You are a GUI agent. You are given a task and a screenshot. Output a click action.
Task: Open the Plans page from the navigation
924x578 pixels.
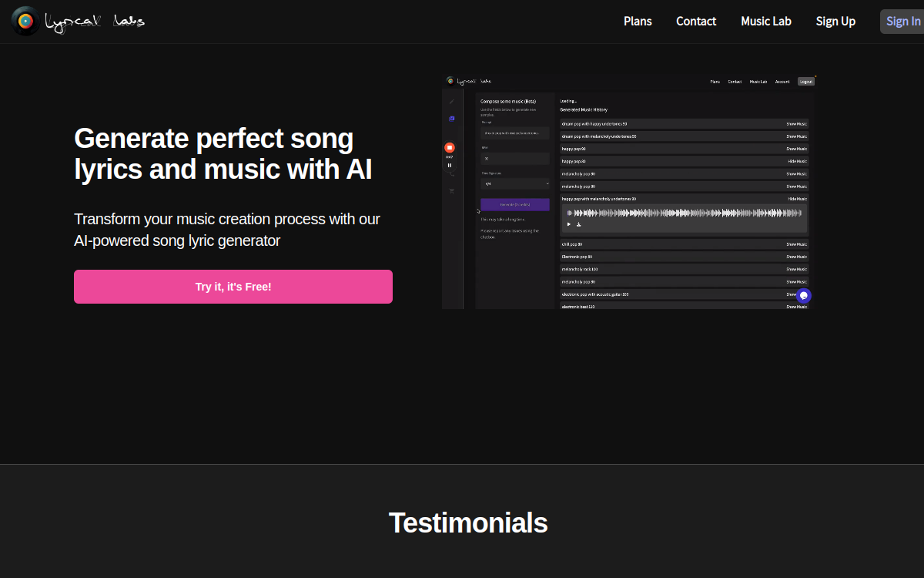pyautogui.click(x=638, y=21)
